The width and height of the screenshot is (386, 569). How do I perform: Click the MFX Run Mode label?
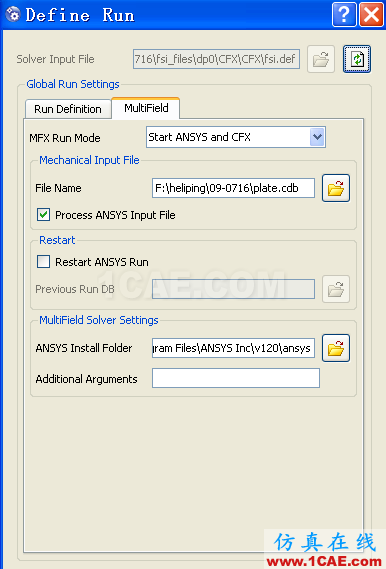click(65, 138)
